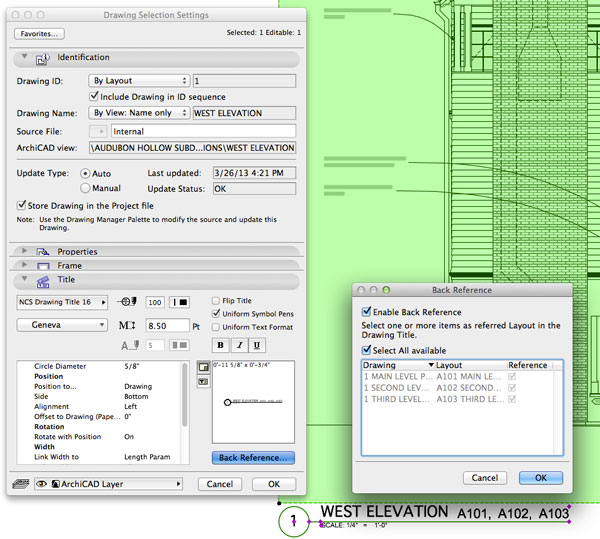Select the upper title preview mode icon

[x=205, y=368]
